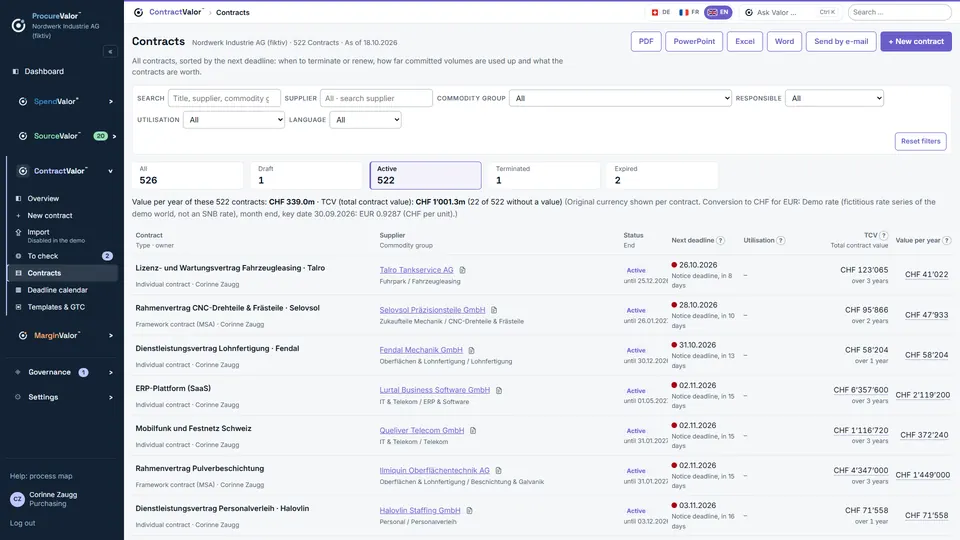Click the Corinne Zaugg avatar

pos(17,499)
